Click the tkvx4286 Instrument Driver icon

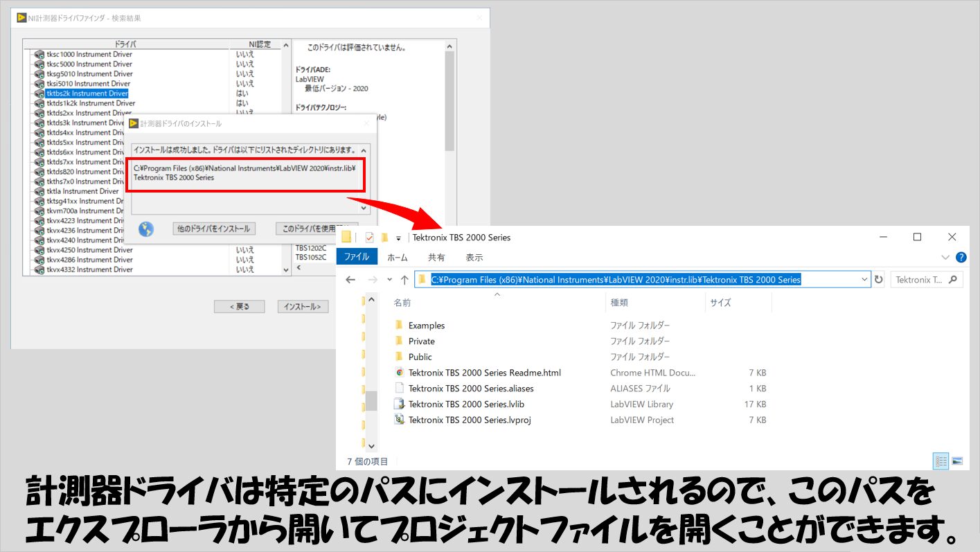click(39, 260)
